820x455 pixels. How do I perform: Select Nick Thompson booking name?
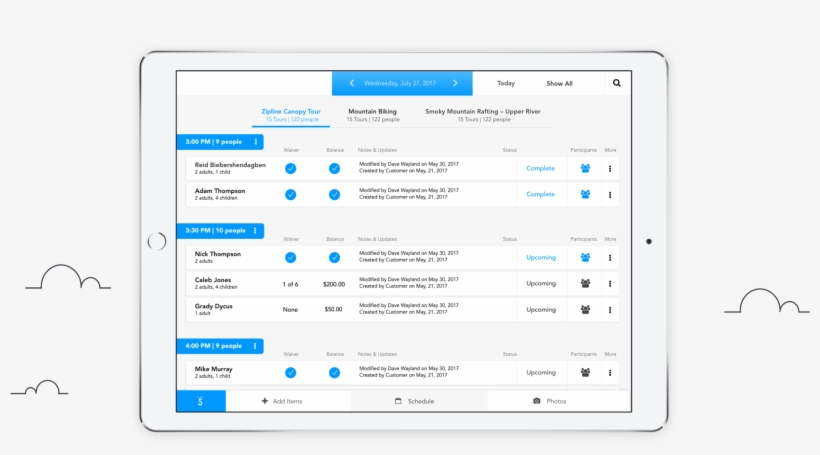click(218, 254)
